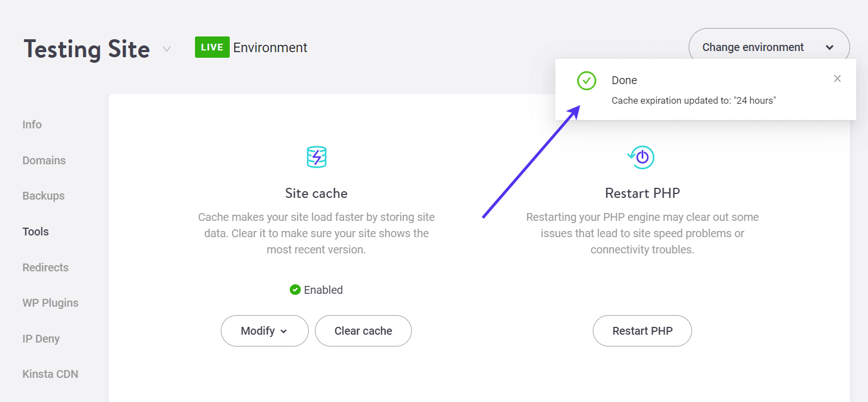Open the Kinsta CDN section

click(x=50, y=373)
